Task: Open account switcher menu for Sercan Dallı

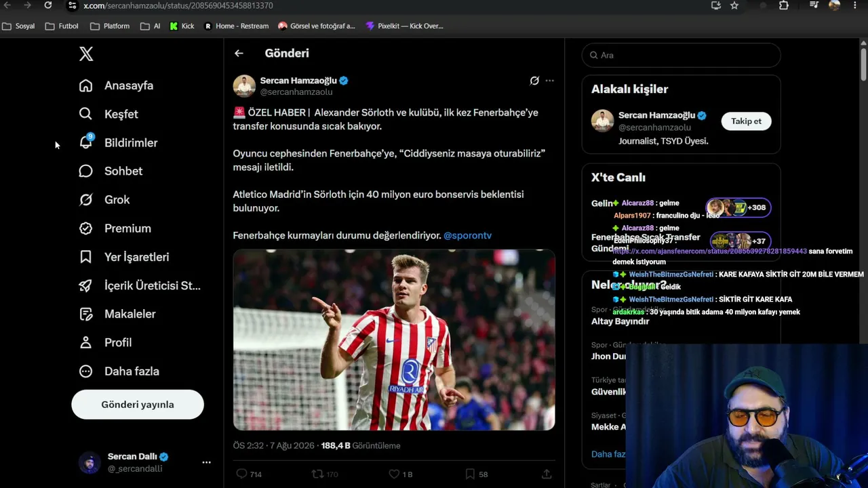Action: (x=206, y=462)
